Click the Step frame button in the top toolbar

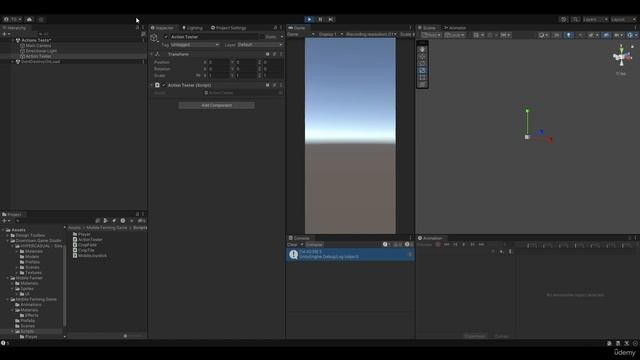331,19
